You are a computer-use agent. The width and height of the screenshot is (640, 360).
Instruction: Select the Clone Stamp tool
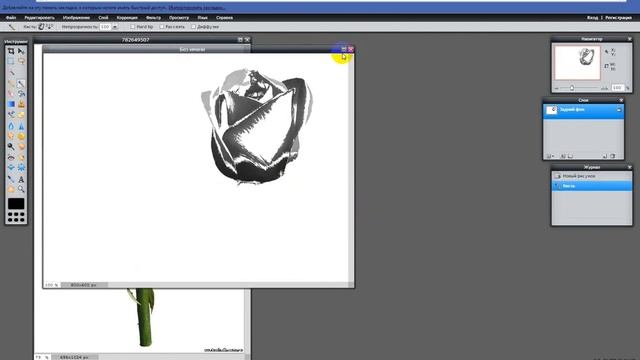[21, 104]
